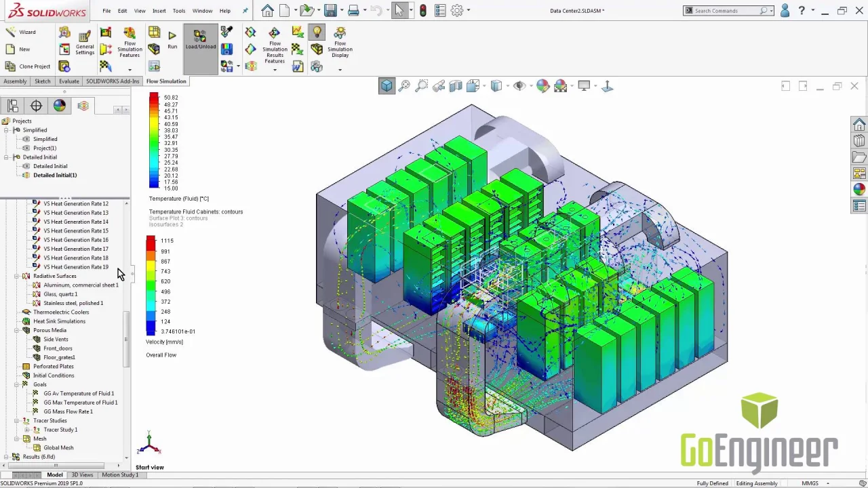This screenshot has width=868, height=488.
Task: Open the Section View tool
Action: click(456, 86)
